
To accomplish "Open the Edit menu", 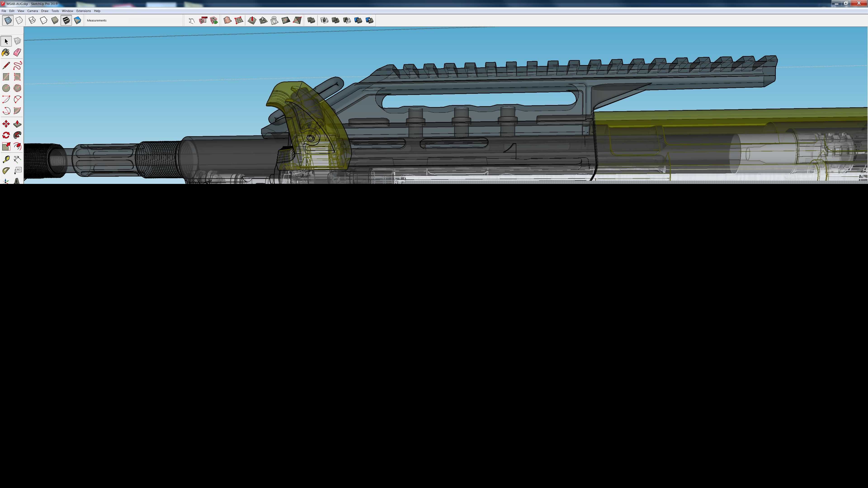I will point(12,11).
